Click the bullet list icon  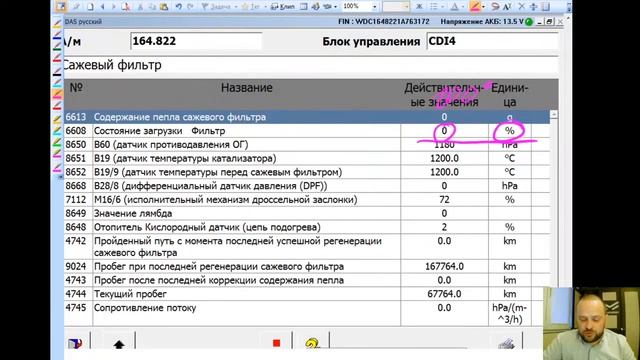(x=433, y=7)
